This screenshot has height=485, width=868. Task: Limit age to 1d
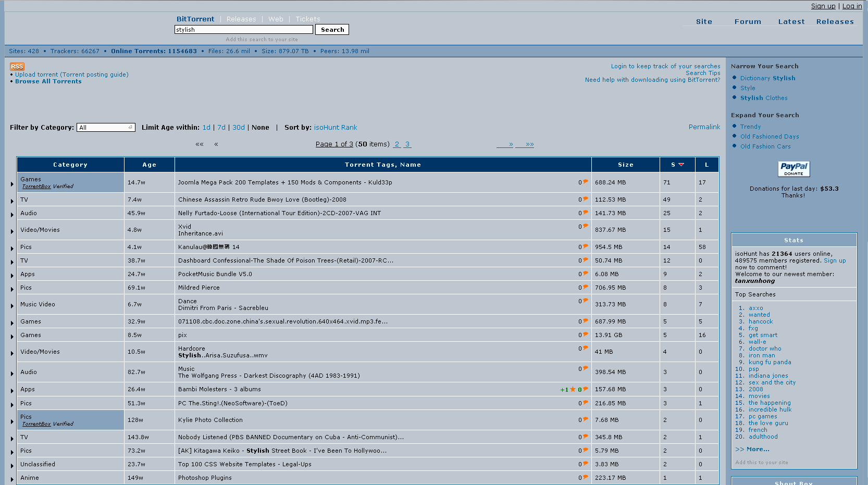click(x=206, y=127)
